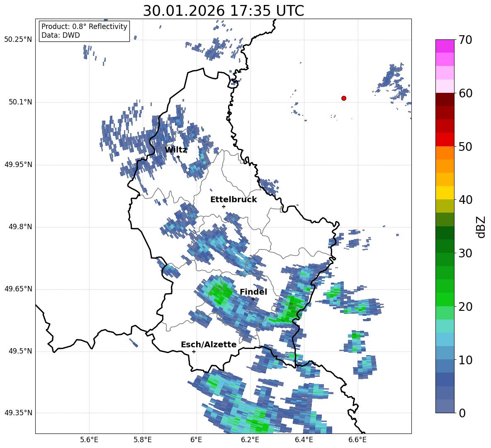Viewport: 491px width, 448px height.
Task: Click the 40 value on the colorbar
Action: click(x=465, y=200)
